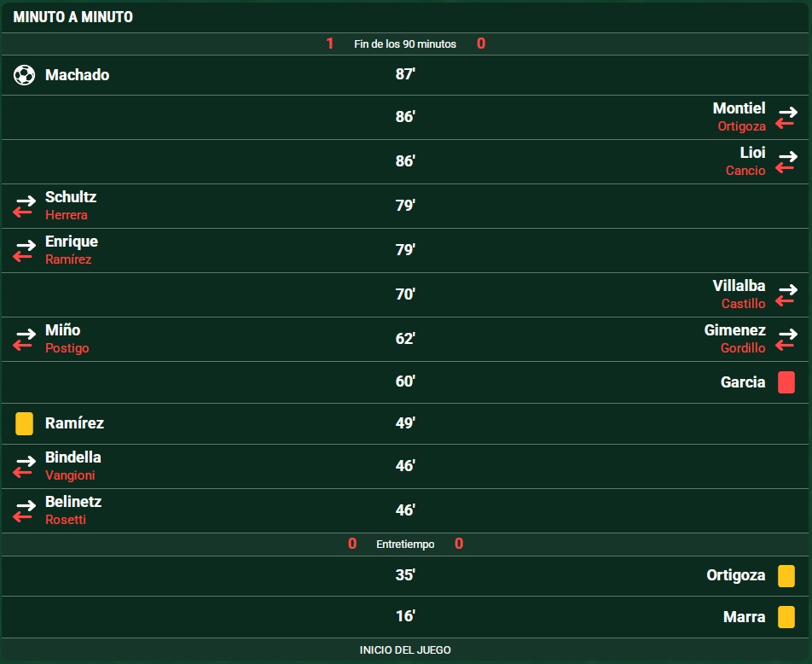Screen dimensions: 812x664
Task: Click substitution arrows next to Villalba
Action: (x=786, y=295)
